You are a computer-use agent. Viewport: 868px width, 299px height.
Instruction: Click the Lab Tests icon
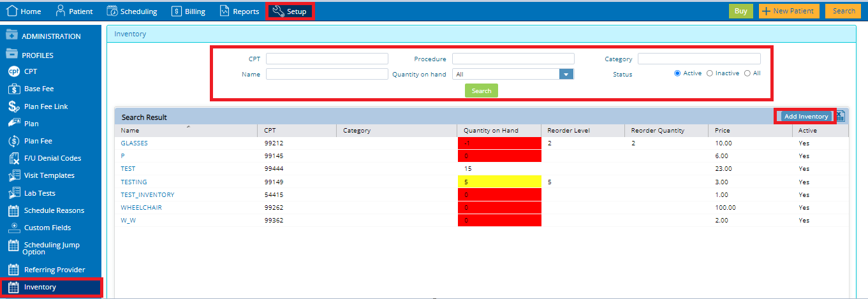coord(14,193)
